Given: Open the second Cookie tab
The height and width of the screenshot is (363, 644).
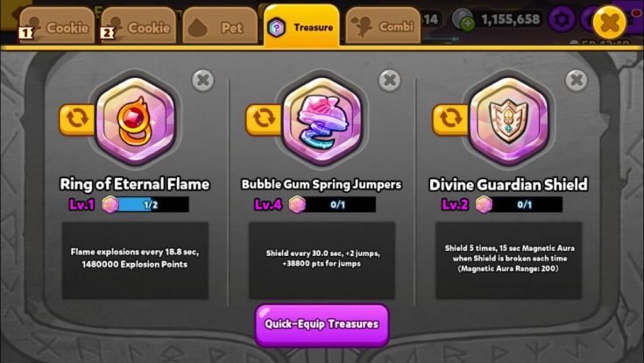Looking at the screenshot, I should [138, 26].
